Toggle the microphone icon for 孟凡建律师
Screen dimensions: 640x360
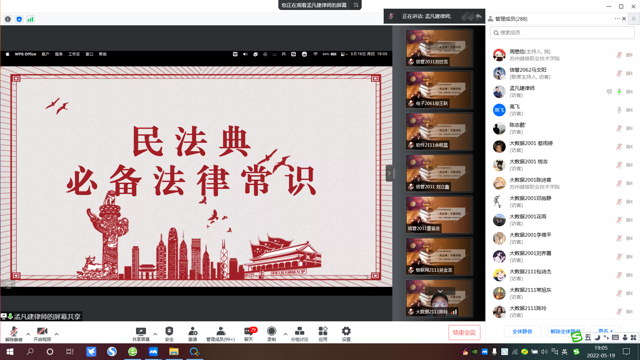point(619,92)
